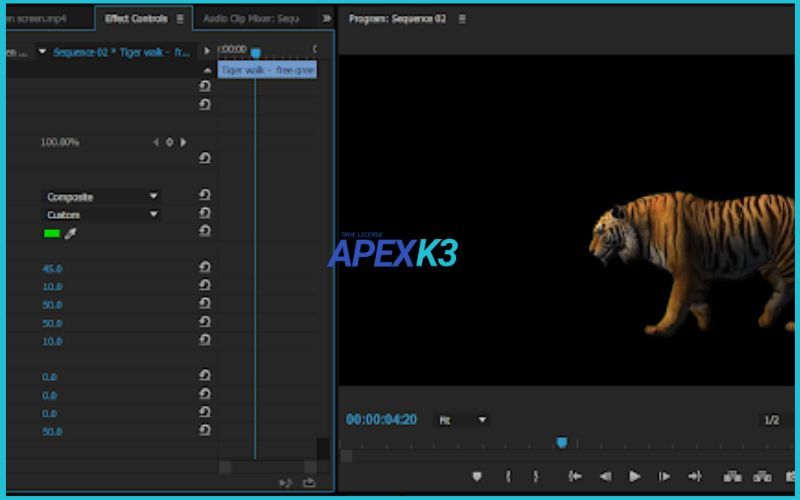
Task: Click the Lift button
Action: click(733, 477)
